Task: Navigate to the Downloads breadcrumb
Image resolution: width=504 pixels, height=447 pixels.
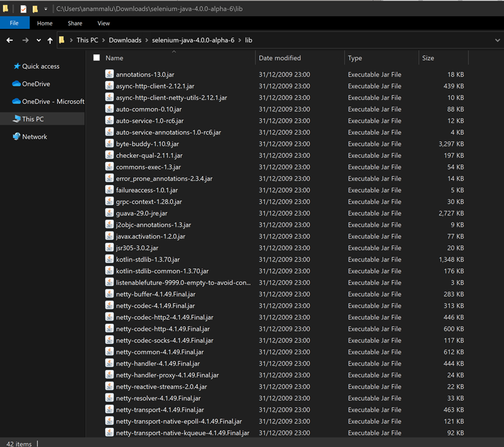Action: coord(125,40)
